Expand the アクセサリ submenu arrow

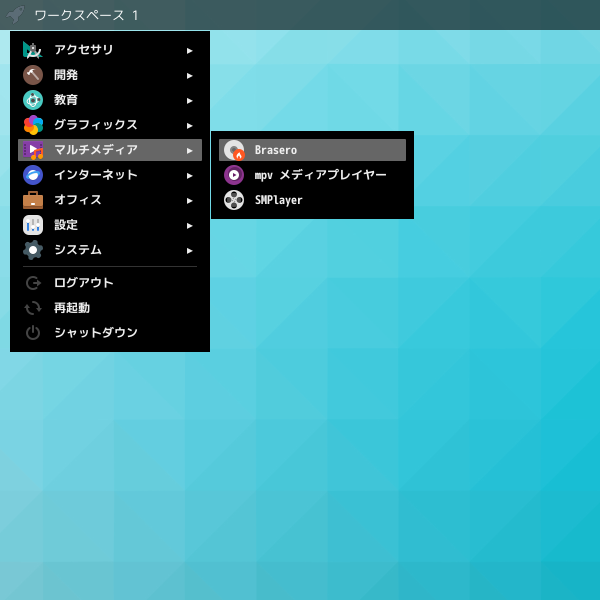[x=189, y=51]
